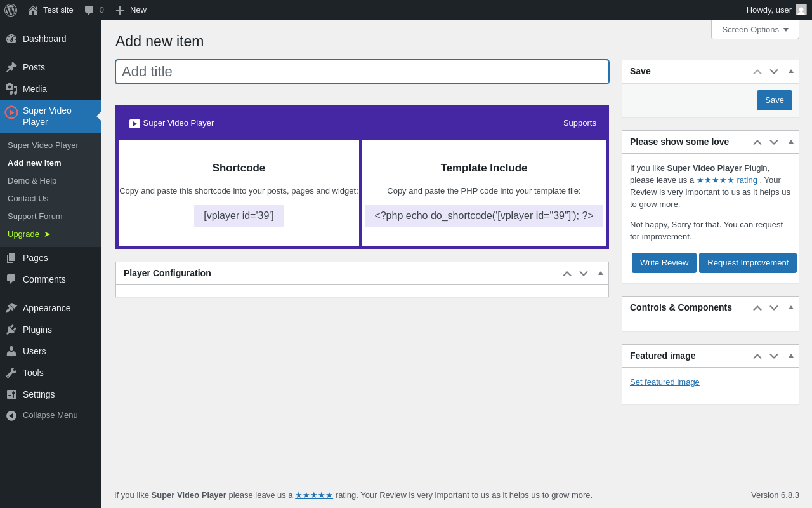Click the Tools wrench icon
This screenshot has width=812, height=508.
tap(11, 373)
